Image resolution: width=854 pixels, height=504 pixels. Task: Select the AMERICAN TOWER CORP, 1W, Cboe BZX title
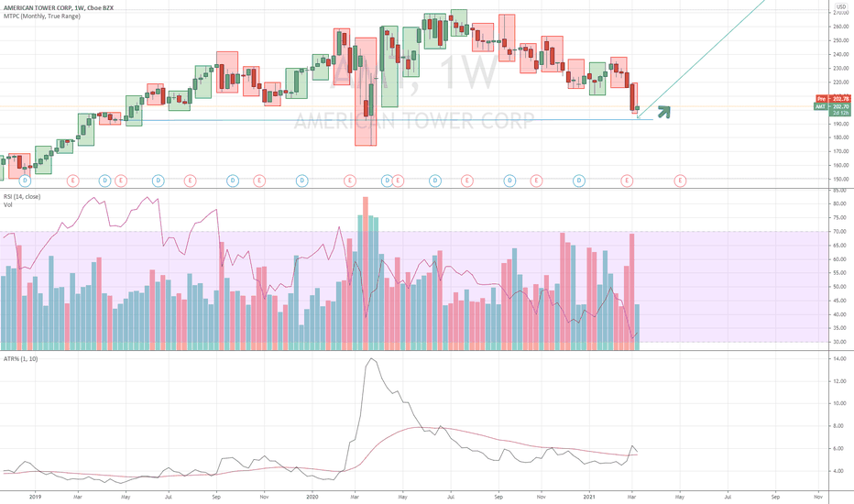tap(59, 8)
